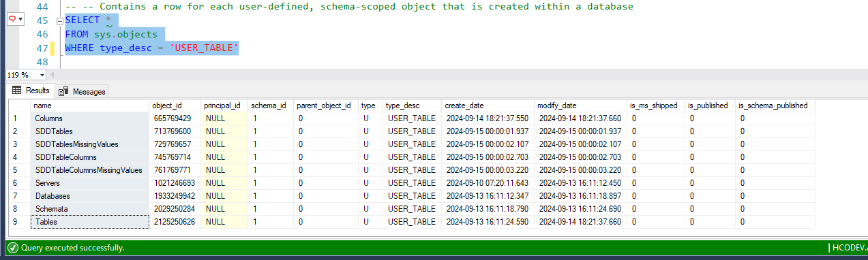Screen dimensions: 868x260
Task: Click the Messages tab icon
Action: (x=64, y=91)
